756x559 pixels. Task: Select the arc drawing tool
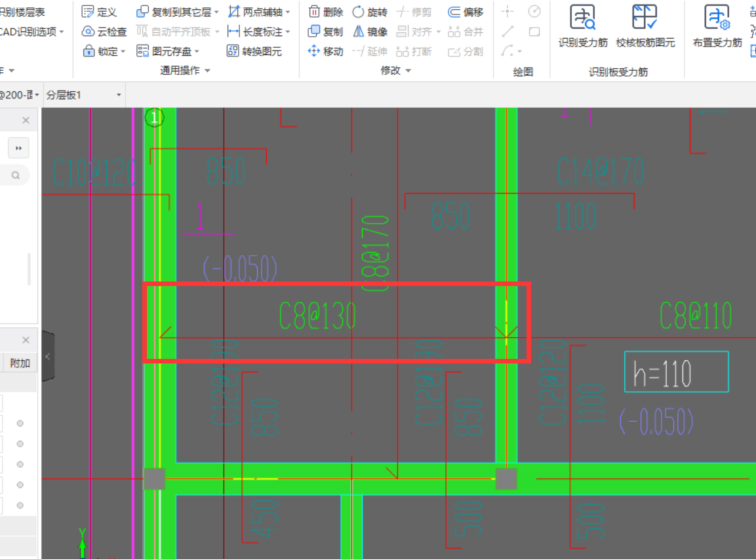[x=507, y=51]
